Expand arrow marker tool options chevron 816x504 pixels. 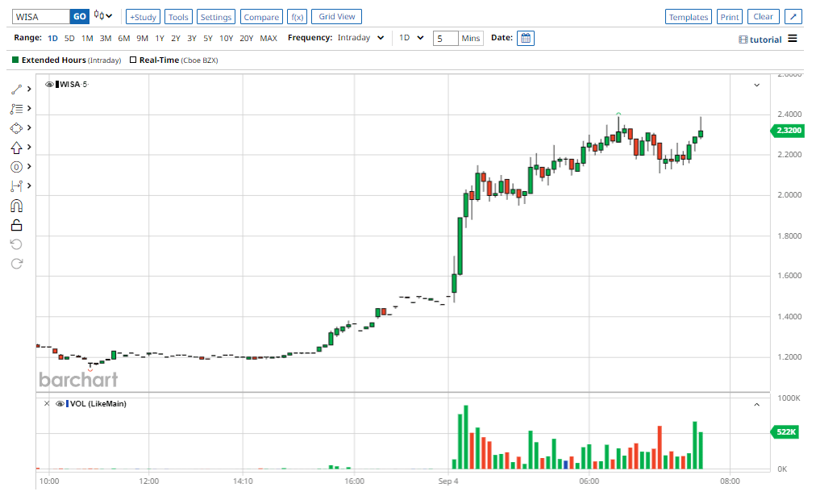coord(29,148)
